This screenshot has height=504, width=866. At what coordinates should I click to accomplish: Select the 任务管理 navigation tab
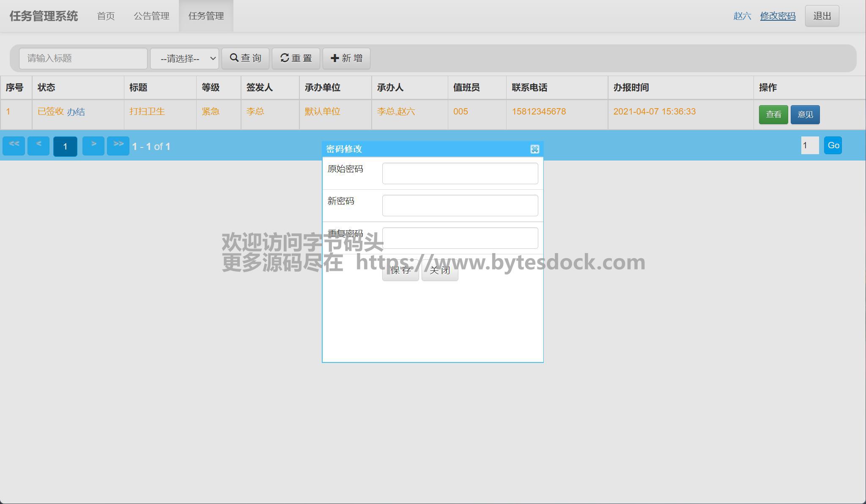pyautogui.click(x=206, y=16)
